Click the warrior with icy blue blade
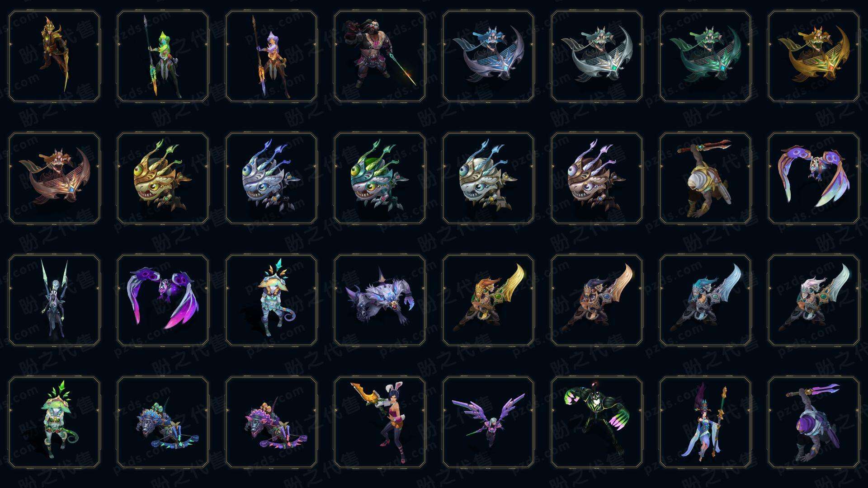 705,300
